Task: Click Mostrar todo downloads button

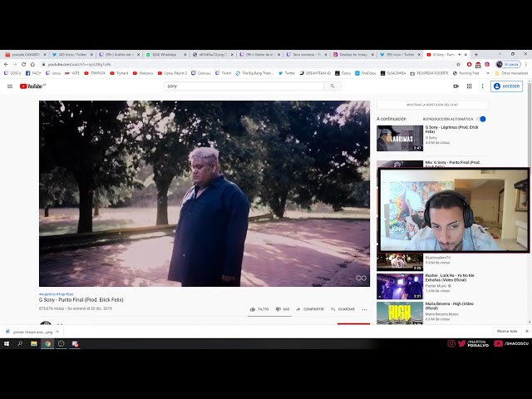Action: 507,331
